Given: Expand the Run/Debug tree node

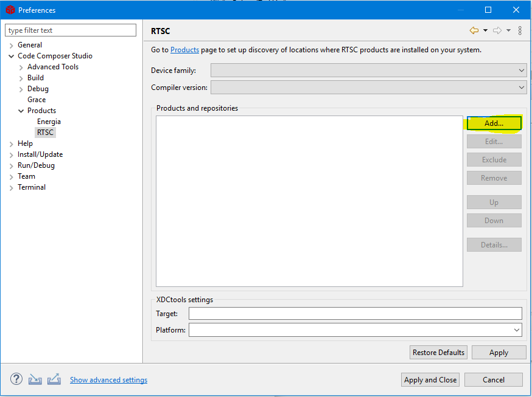Looking at the screenshot, I should point(12,165).
